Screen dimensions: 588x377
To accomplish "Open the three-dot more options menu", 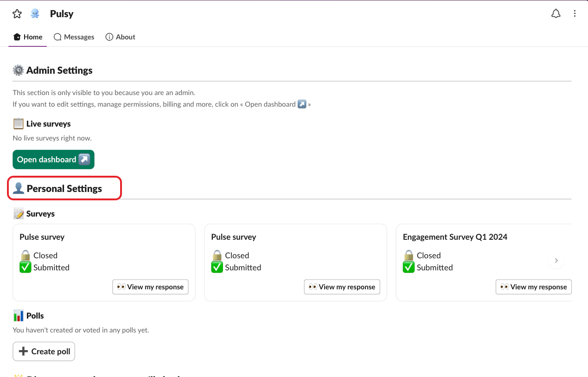I will [x=575, y=14].
